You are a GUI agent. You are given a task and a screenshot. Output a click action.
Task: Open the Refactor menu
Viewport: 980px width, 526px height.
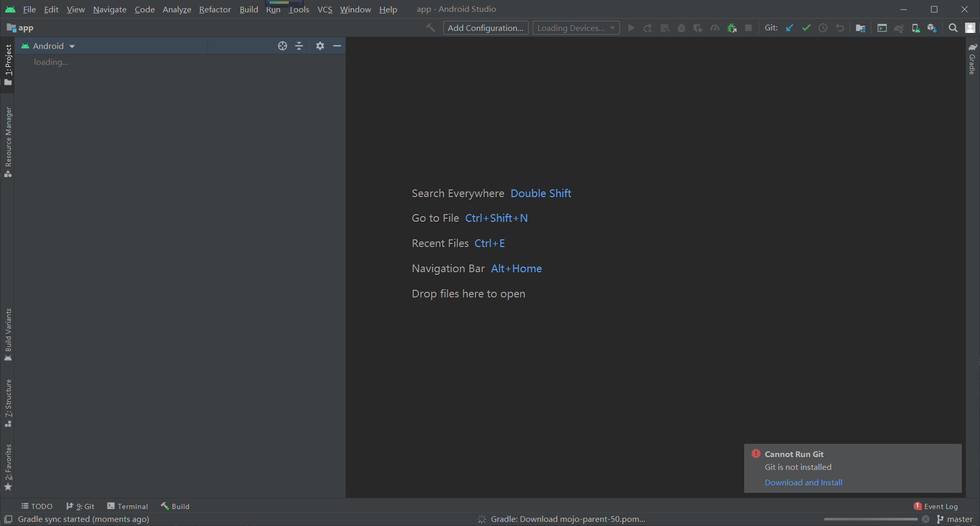pos(215,9)
